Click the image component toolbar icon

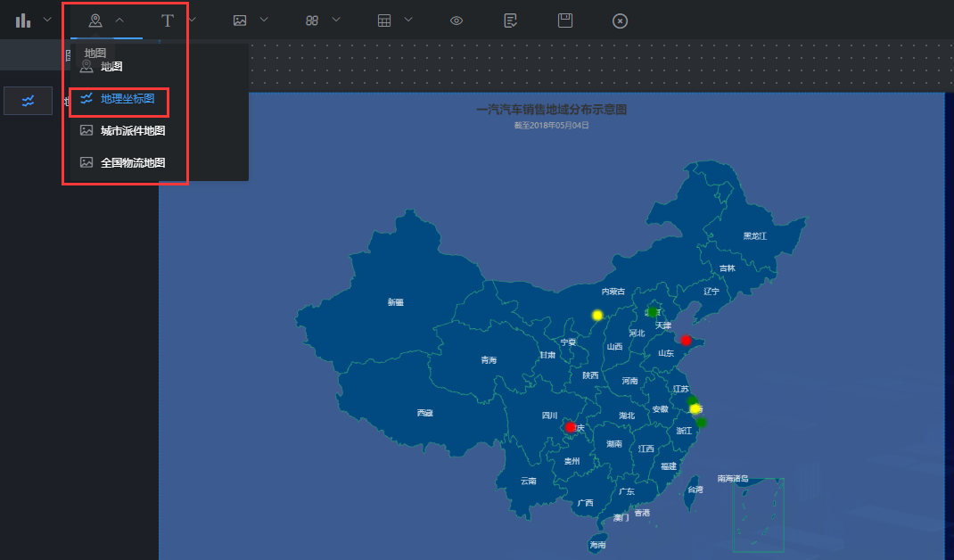click(240, 21)
